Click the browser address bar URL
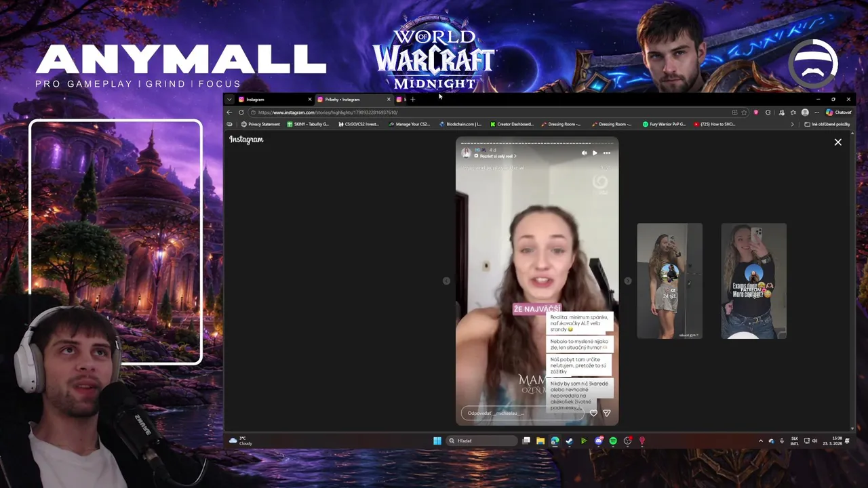Image resolution: width=868 pixels, height=488 pixels. click(328, 113)
